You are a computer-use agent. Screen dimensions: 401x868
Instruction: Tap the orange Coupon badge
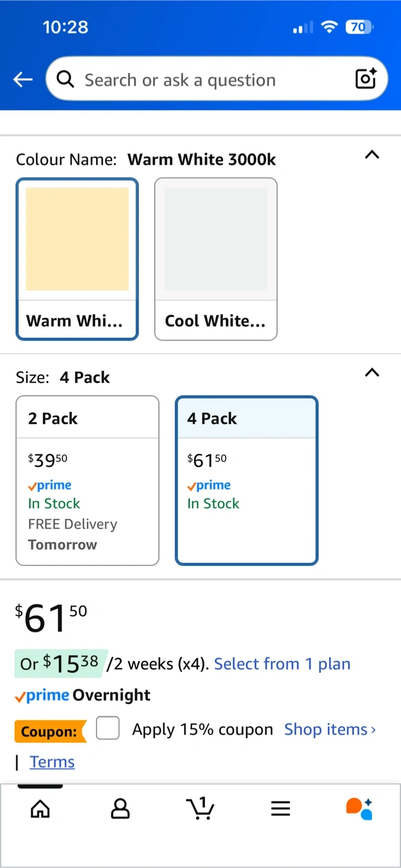point(49,732)
